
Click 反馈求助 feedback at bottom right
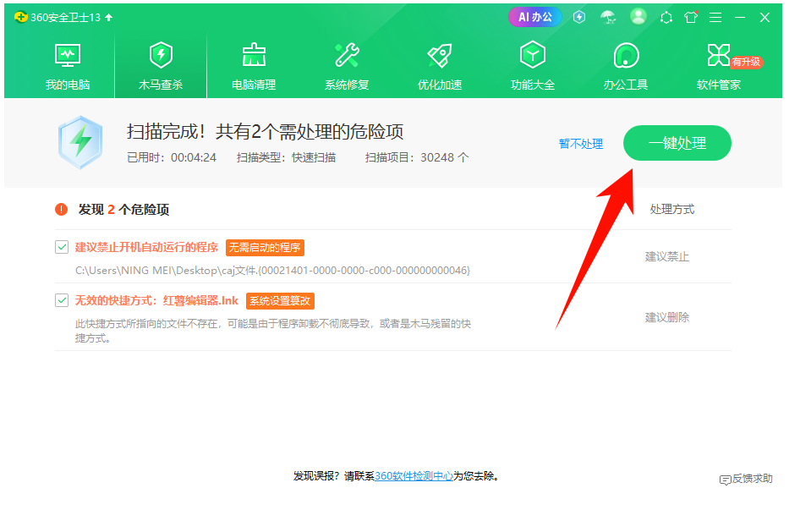click(746, 479)
